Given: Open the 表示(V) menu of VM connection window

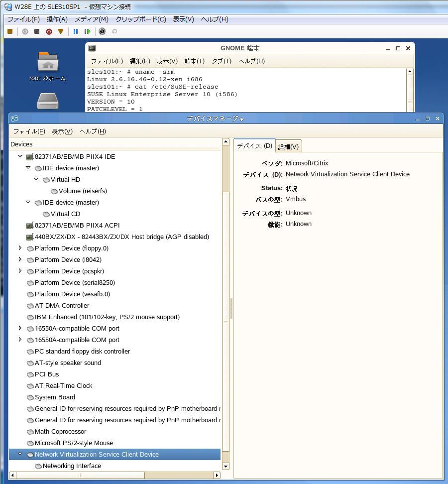Looking at the screenshot, I should (x=184, y=19).
